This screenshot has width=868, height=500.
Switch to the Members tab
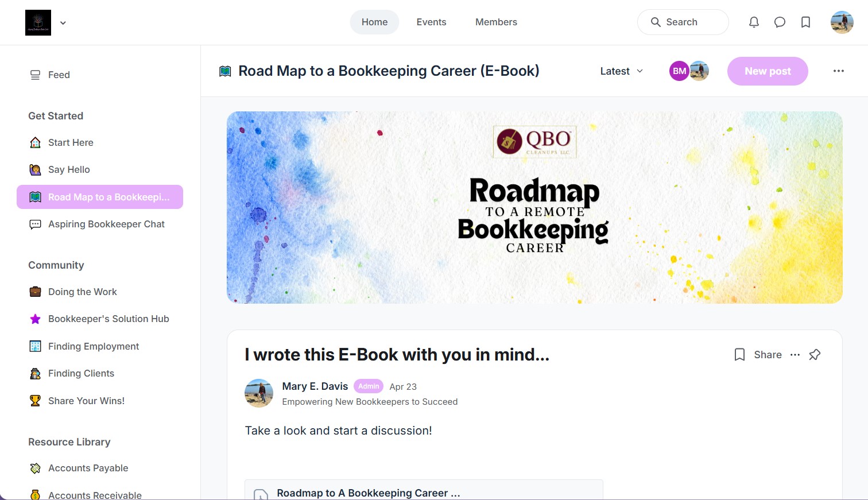[x=496, y=22]
